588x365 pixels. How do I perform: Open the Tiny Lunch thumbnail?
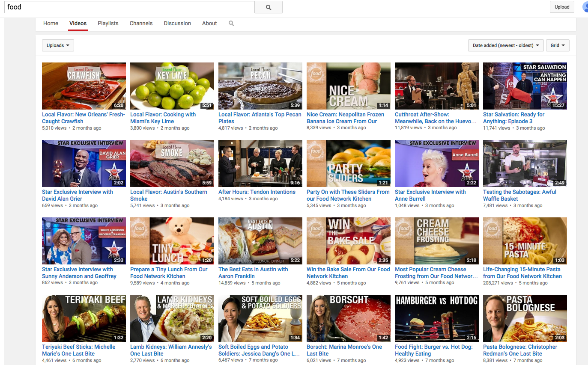tap(172, 241)
